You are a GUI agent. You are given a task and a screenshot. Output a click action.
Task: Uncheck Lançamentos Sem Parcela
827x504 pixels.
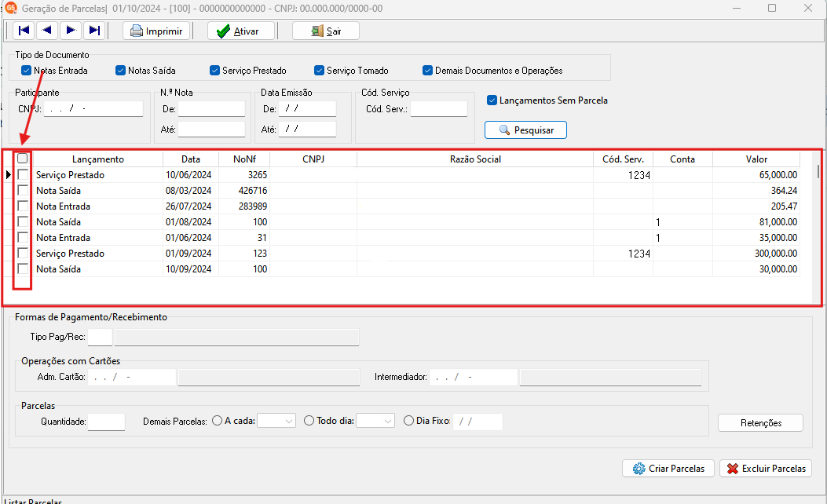point(492,100)
